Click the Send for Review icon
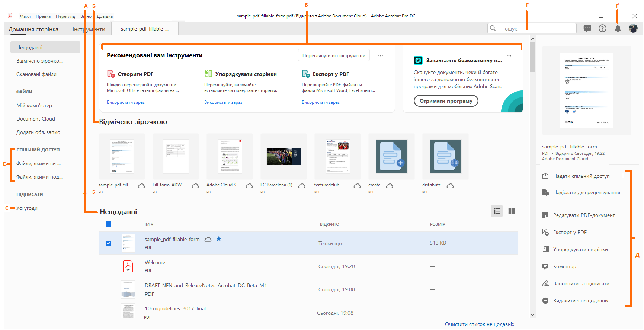Viewport: 644px width, 330px height. 545,192
